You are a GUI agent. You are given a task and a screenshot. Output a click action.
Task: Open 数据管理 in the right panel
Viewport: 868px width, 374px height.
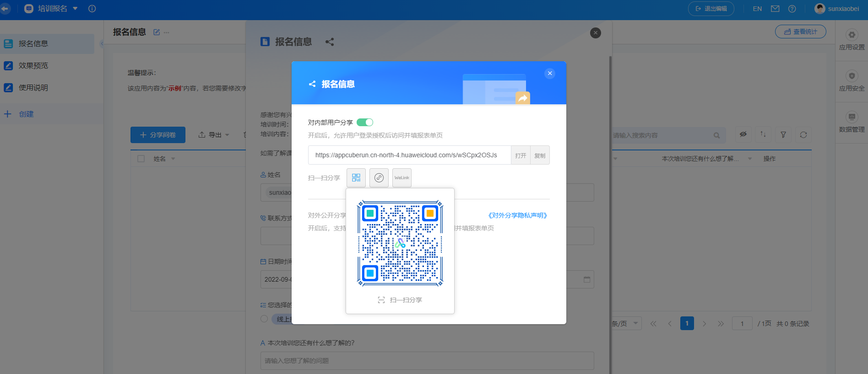pyautogui.click(x=852, y=122)
